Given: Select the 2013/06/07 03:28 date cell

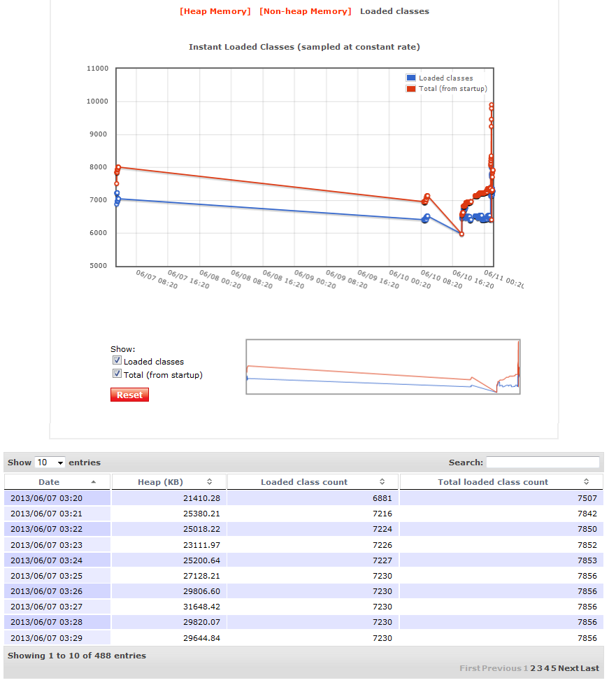Looking at the screenshot, I should (x=57, y=622).
